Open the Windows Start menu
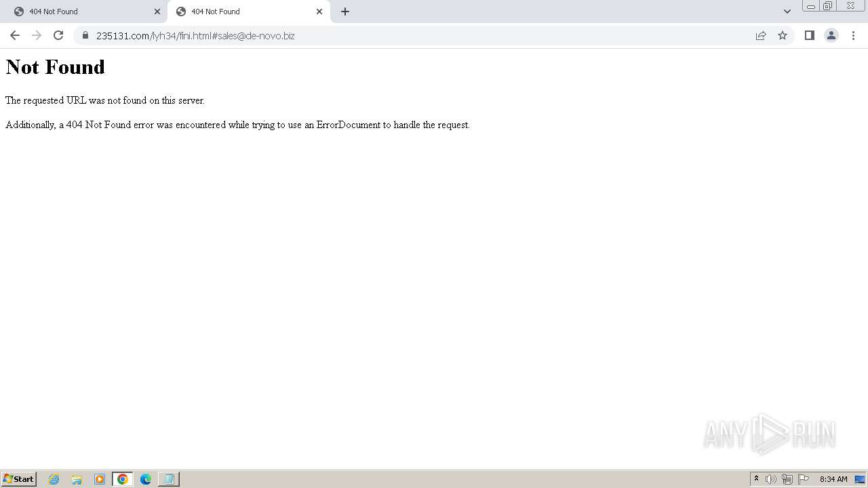 19,479
